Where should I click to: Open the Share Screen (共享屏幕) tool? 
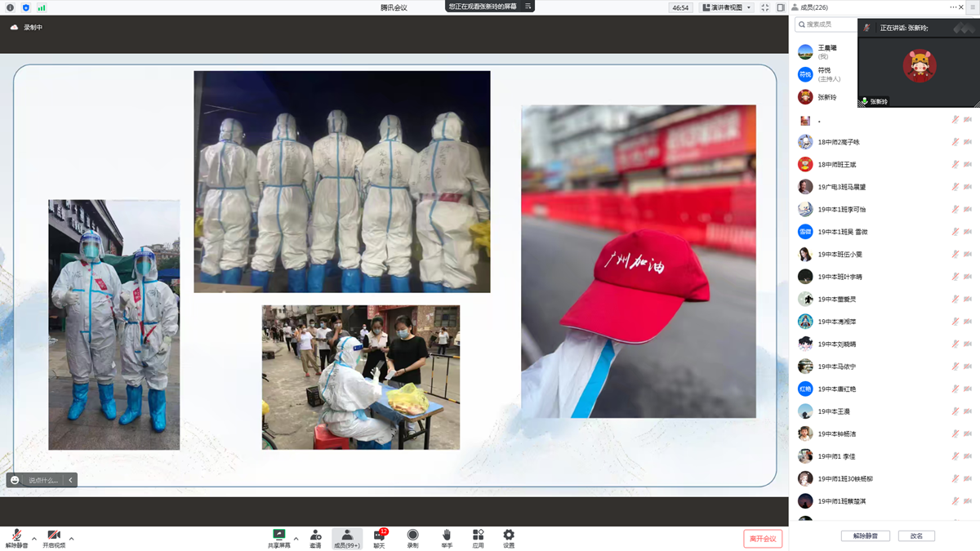(x=278, y=538)
